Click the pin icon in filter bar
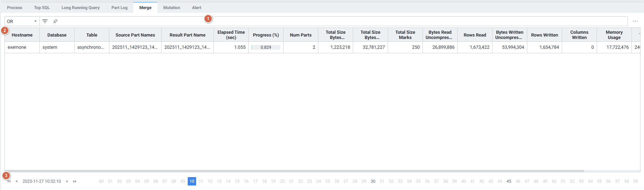Viewport: 644px width, 190px height. point(55,21)
